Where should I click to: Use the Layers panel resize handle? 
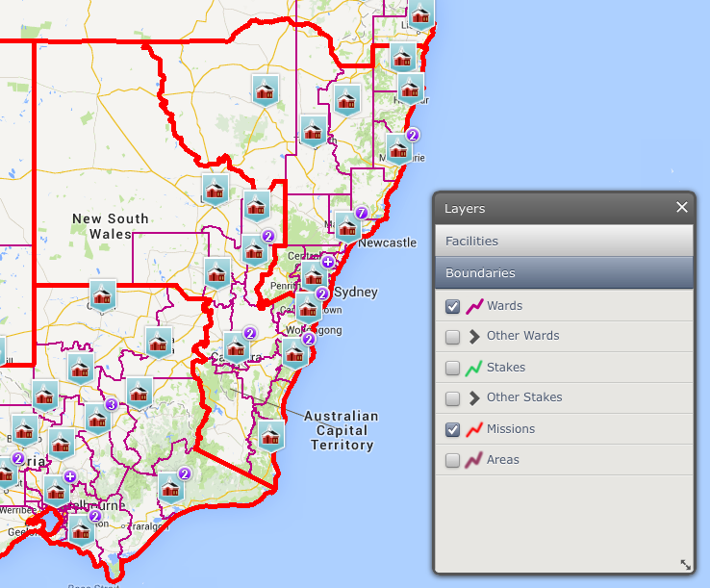[x=686, y=565]
